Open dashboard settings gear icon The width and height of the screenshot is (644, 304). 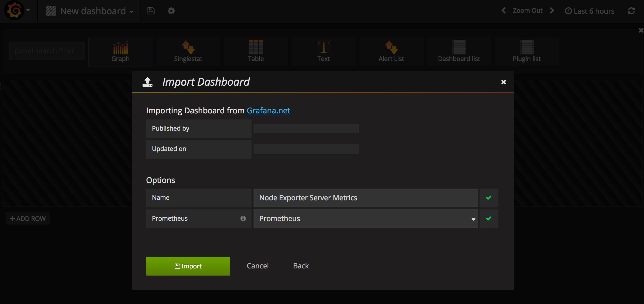point(171,11)
